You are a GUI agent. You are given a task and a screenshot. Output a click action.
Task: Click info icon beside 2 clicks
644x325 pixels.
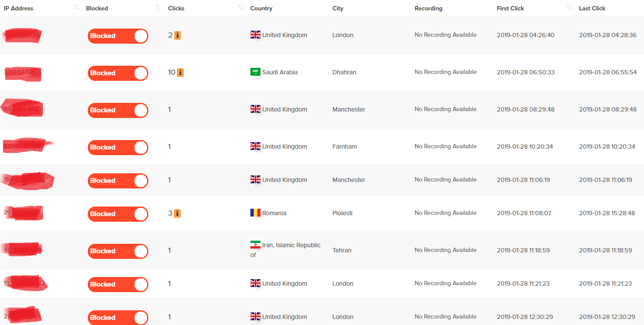click(x=177, y=35)
